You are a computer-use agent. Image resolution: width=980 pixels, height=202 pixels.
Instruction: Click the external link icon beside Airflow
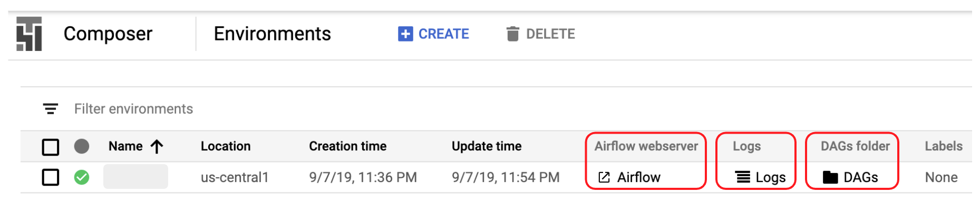[x=604, y=177]
